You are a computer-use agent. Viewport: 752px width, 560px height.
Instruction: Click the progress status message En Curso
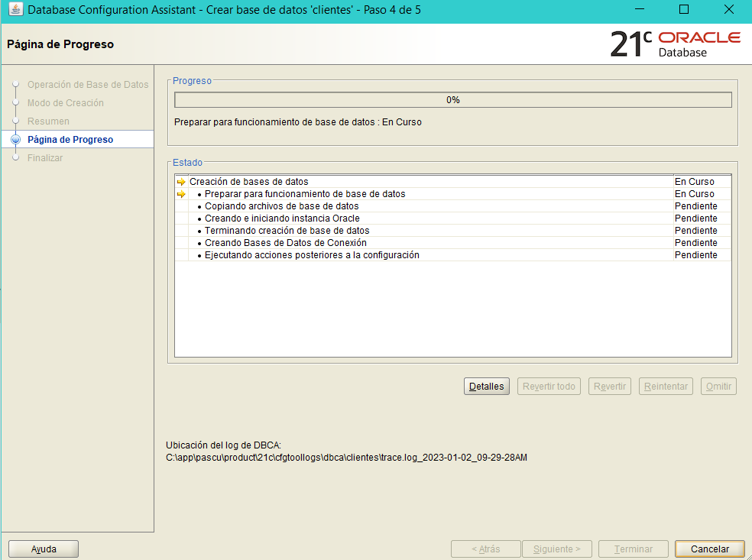click(298, 122)
